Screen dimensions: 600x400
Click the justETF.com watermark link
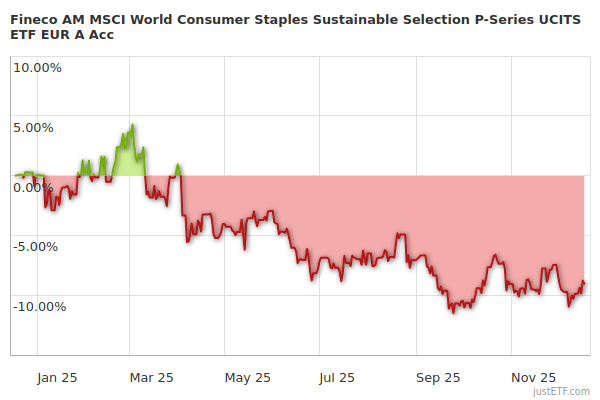coord(562,390)
